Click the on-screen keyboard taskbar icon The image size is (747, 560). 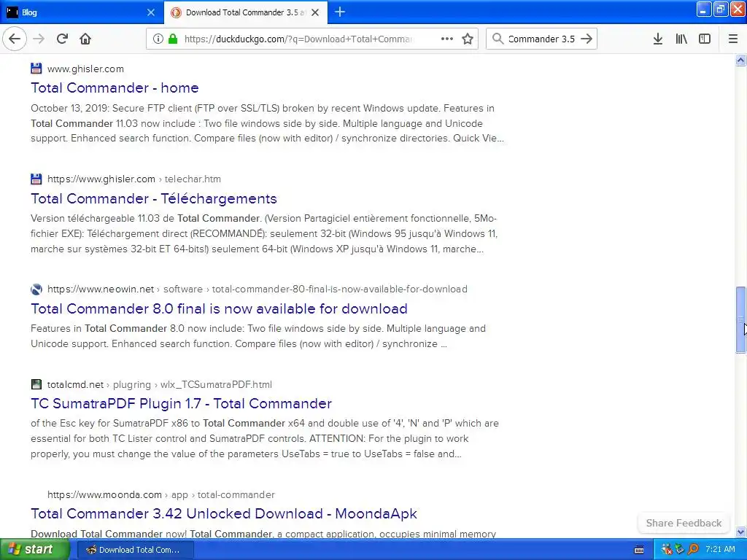click(639, 550)
